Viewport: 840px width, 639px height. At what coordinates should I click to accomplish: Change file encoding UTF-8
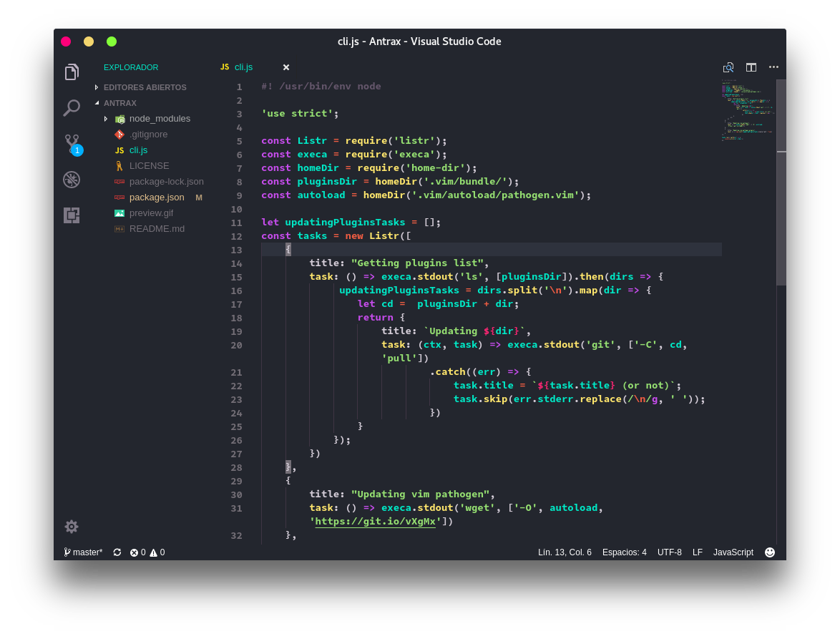(670, 552)
